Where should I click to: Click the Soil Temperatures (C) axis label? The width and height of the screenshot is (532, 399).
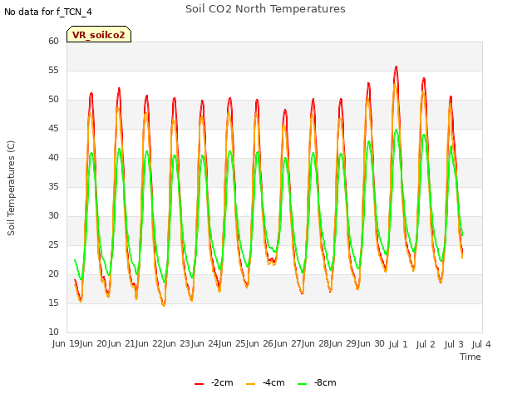[11, 188]
